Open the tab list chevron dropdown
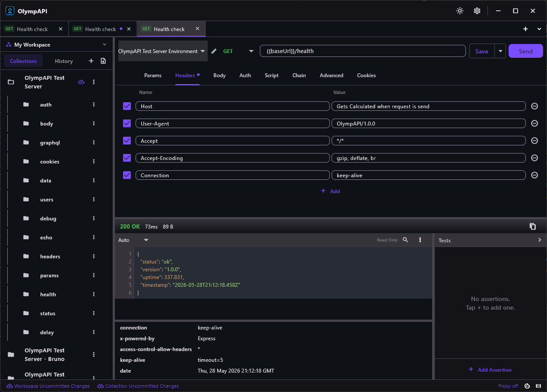The height and width of the screenshot is (392, 547). point(539,29)
